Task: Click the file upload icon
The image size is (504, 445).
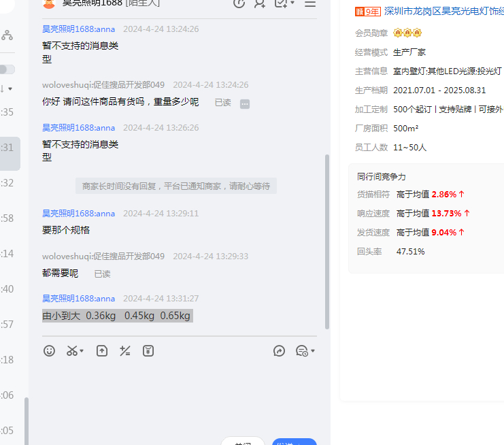Action: point(101,351)
